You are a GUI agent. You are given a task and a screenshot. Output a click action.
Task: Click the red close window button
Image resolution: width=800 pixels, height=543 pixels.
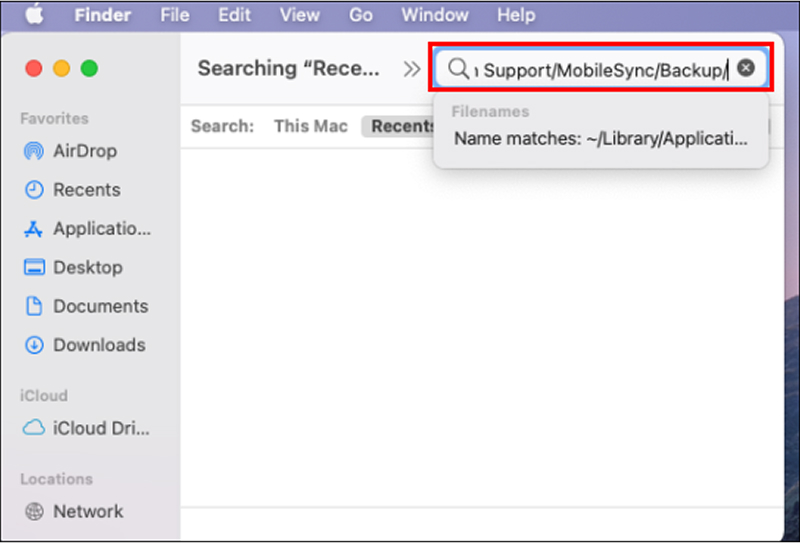[x=34, y=68]
